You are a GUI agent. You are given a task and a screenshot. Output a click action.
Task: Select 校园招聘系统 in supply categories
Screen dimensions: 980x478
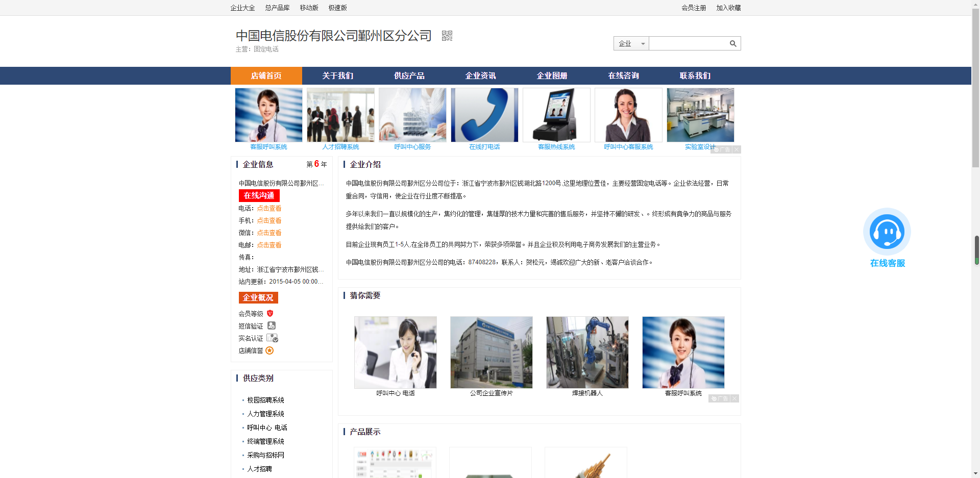pyautogui.click(x=265, y=400)
